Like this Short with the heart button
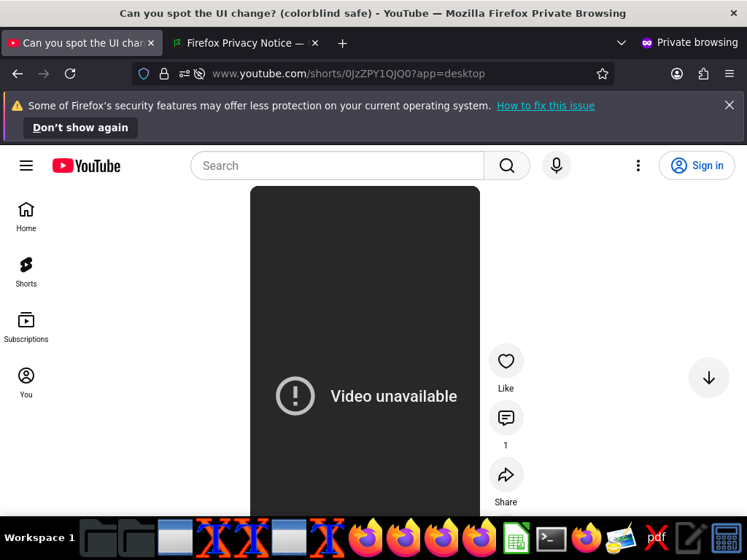This screenshot has width=747, height=560. click(x=506, y=362)
